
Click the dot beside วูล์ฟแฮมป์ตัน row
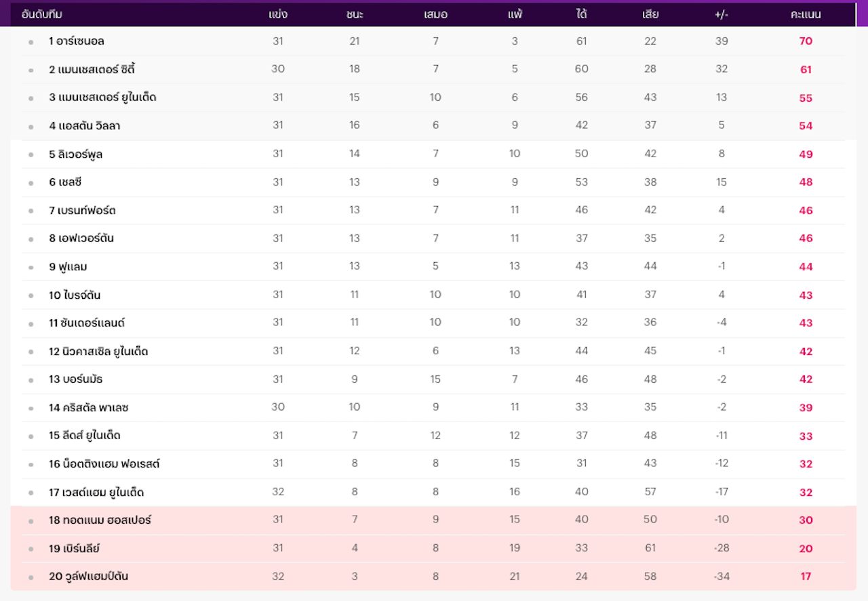tap(31, 577)
